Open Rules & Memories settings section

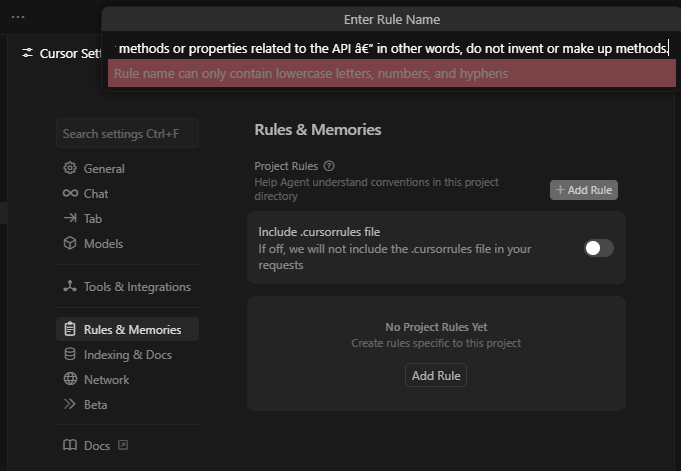[x=127, y=329]
